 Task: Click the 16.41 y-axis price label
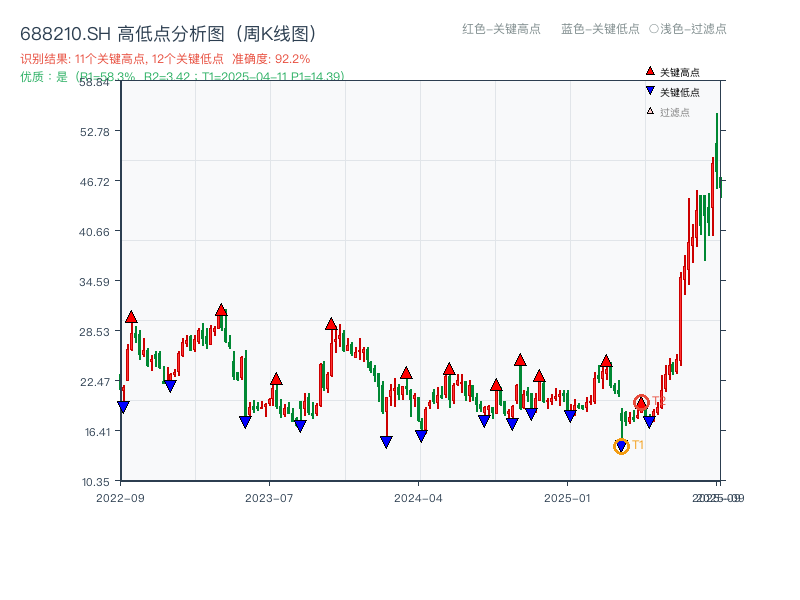click(97, 432)
